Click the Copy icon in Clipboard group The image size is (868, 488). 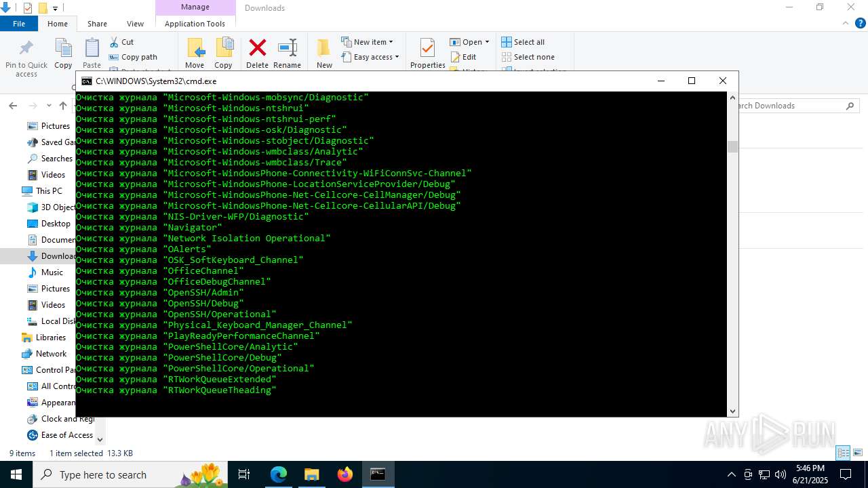(63, 49)
